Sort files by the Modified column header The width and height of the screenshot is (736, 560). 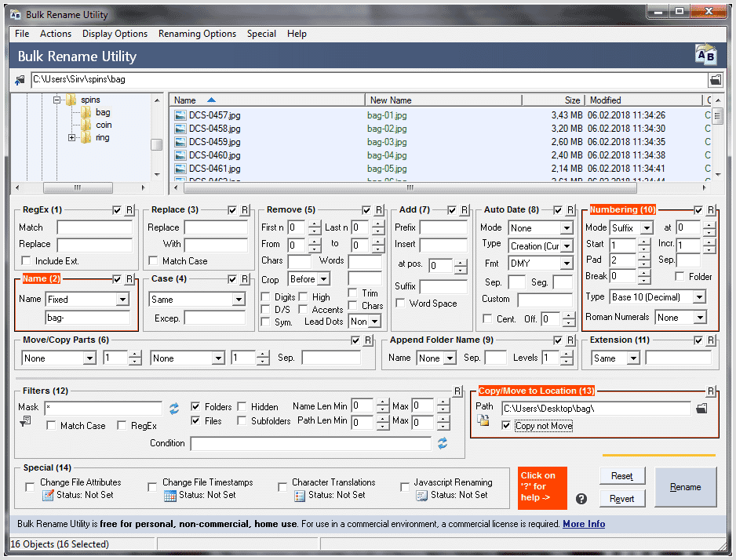[x=644, y=100]
